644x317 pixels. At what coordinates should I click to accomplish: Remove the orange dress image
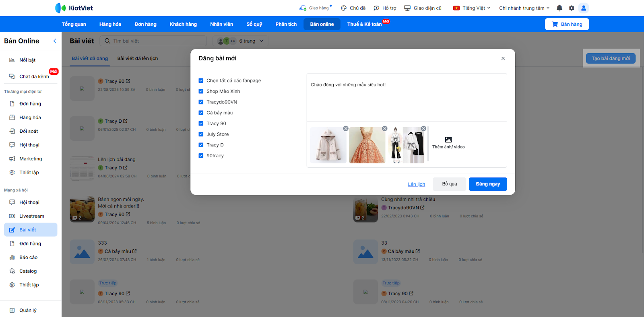click(x=384, y=128)
